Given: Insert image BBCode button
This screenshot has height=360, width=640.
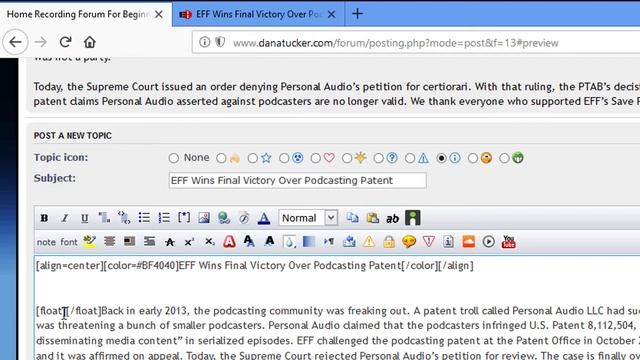Looking at the screenshot, I should 204,218.
